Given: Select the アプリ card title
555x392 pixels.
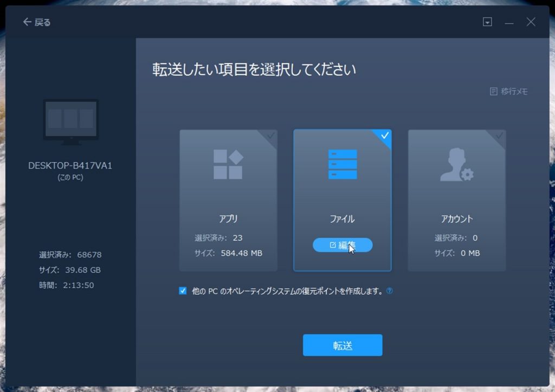Looking at the screenshot, I should 228,219.
